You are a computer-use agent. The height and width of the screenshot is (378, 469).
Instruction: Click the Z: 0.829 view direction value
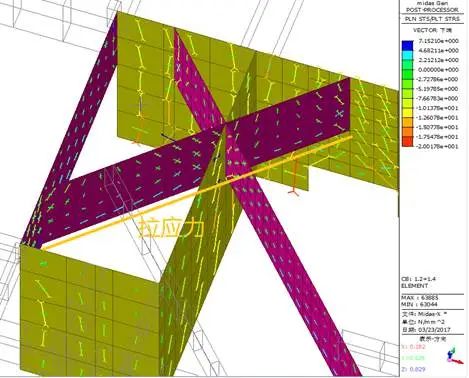[413, 369]
